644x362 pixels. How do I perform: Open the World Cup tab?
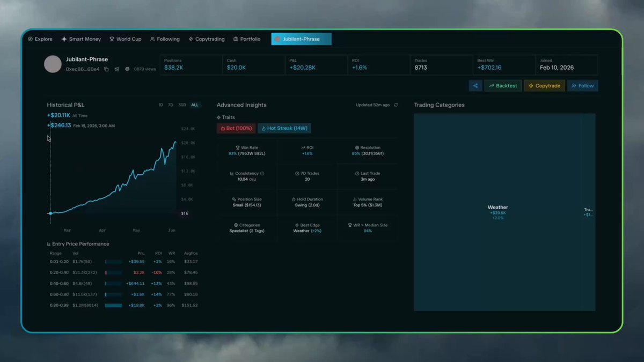pos(126,39)
